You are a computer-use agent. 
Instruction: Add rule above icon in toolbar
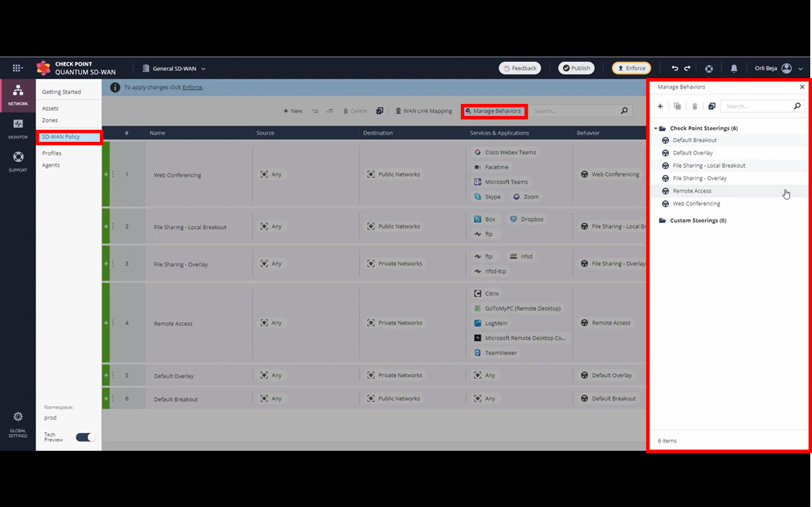pyautogui.click(x=315, y=111)
